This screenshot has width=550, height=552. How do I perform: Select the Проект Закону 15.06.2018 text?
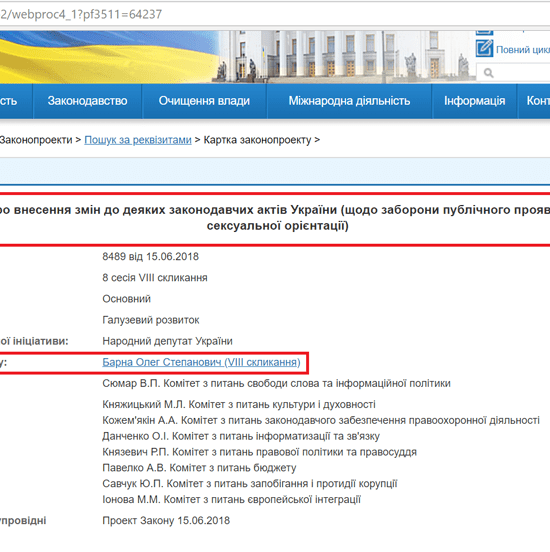(166, 521)
